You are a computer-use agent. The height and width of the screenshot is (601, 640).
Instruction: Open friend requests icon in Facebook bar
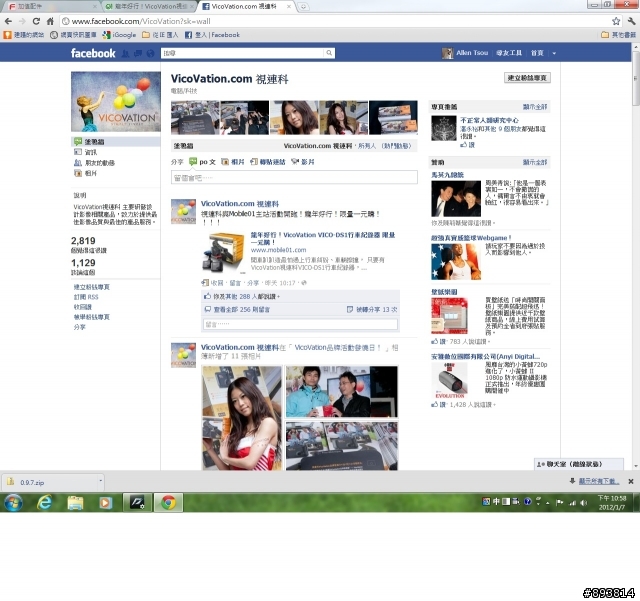(x=126, y=53)
